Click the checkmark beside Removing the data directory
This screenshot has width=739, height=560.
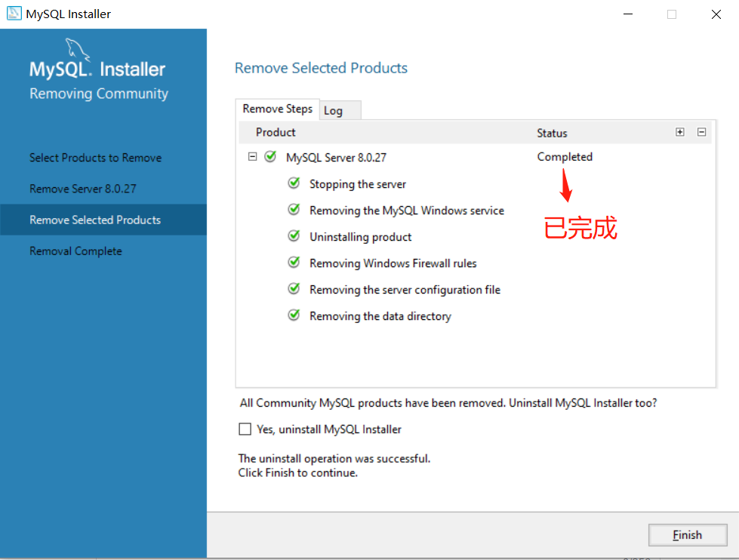pyautogui.click(x=294, y=315)
